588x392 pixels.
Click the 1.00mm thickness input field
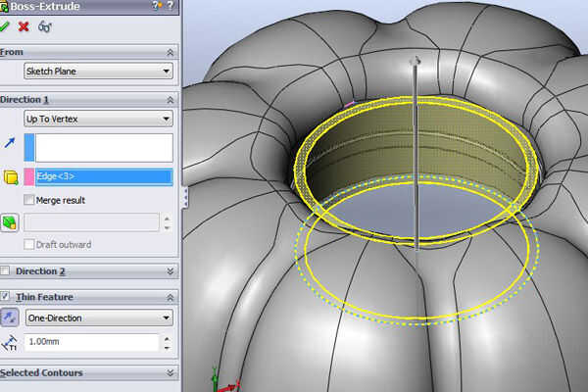(92, 342)
